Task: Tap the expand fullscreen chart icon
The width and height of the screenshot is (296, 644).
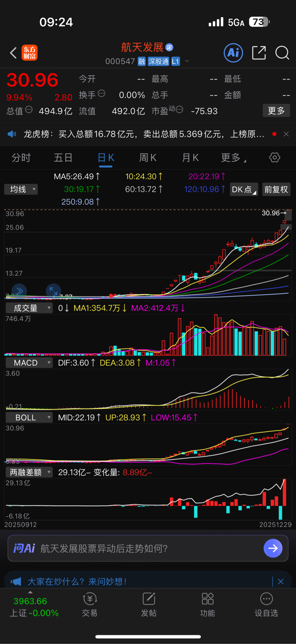Action: (x=53, y=291)
